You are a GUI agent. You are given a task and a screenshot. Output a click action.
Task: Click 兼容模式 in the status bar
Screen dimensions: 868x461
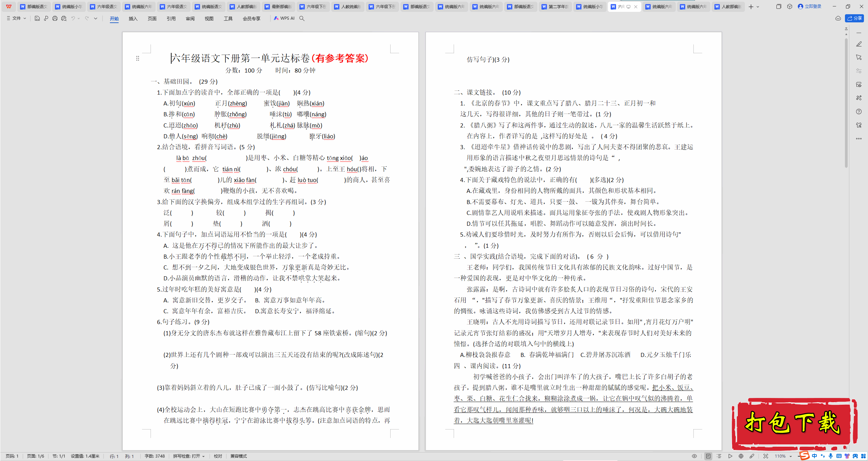[x=238, y=456]
